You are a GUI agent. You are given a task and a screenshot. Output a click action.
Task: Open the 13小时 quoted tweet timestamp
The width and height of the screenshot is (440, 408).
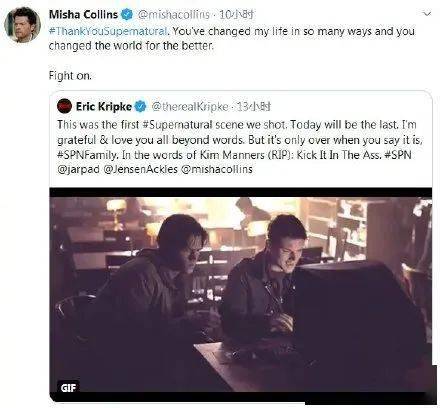[x=254, y=107]
